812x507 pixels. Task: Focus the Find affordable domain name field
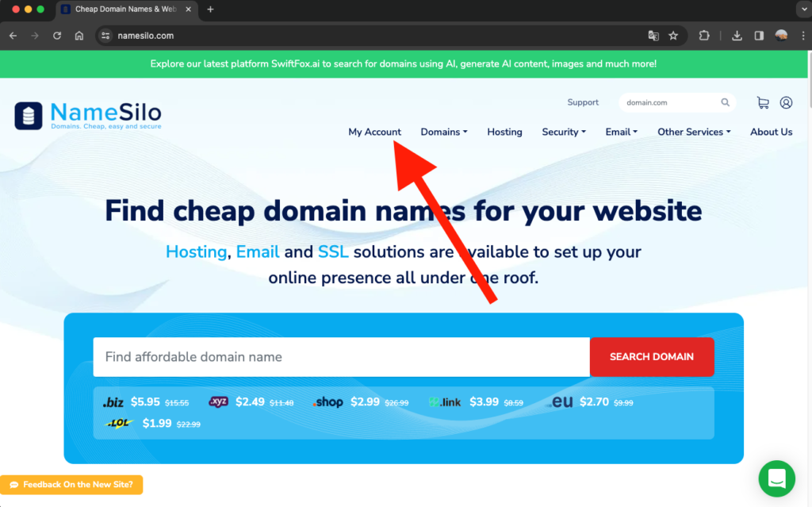pyautogui.click(x=341, y=357)
